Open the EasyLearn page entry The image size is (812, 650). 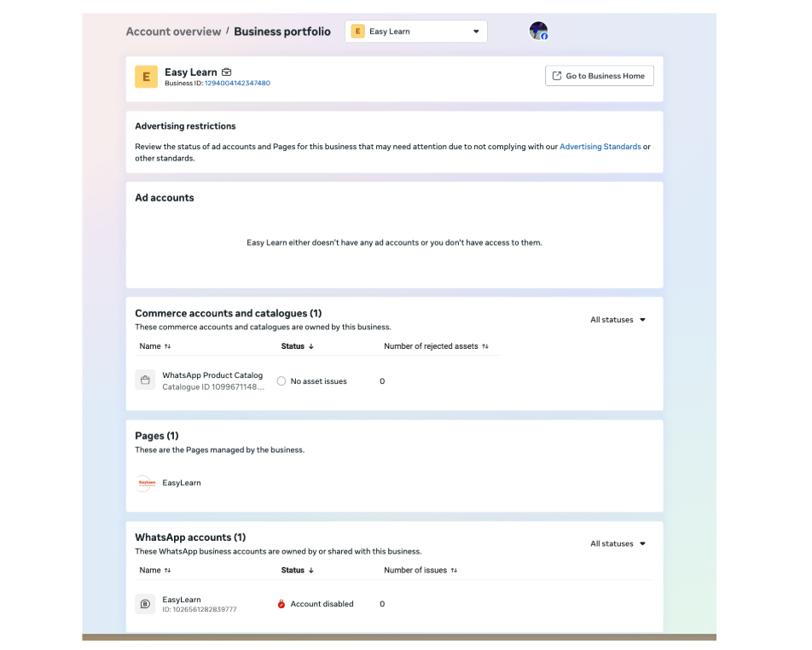(x=181, y=483)
